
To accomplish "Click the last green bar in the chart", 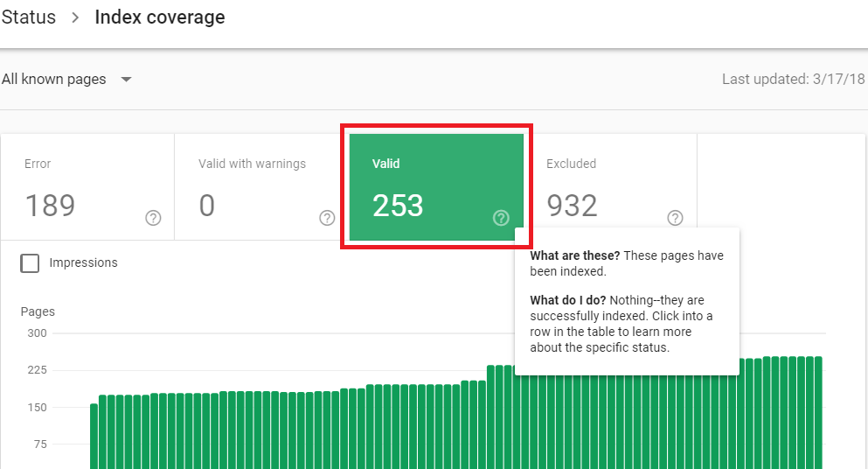I will [818, 413].
